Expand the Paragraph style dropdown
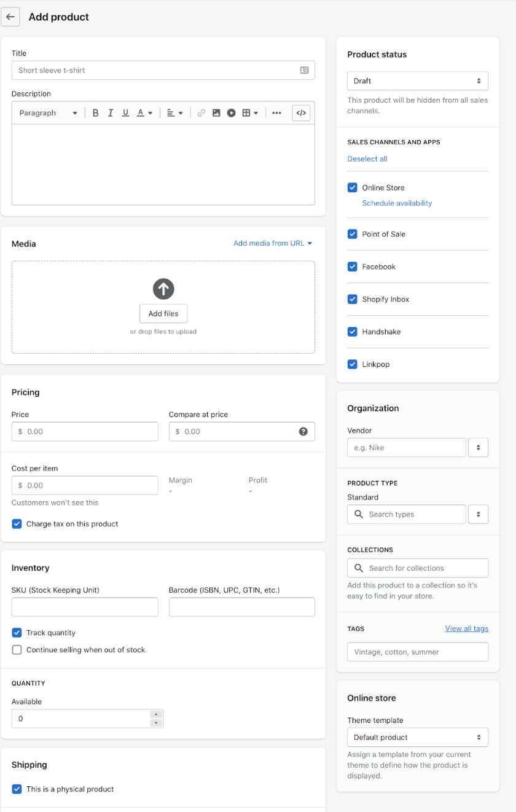The width and height of the screenshot is (516, 812). pyautogui.click(x=48, y=113)
